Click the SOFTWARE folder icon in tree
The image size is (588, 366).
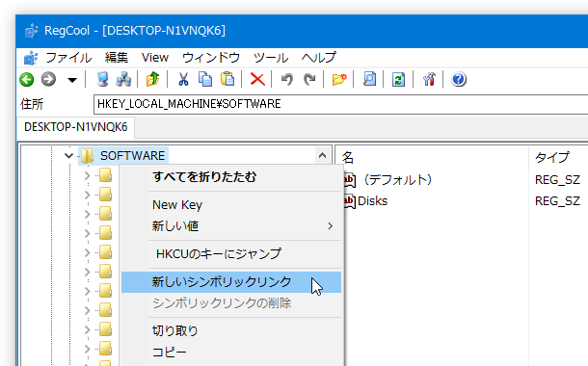coord(88,156)
